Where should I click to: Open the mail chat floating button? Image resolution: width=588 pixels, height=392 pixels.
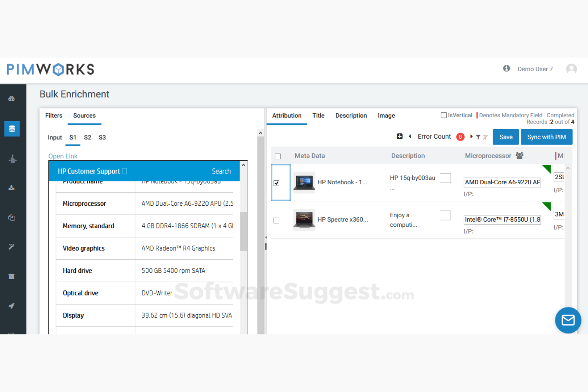[568, 320]
